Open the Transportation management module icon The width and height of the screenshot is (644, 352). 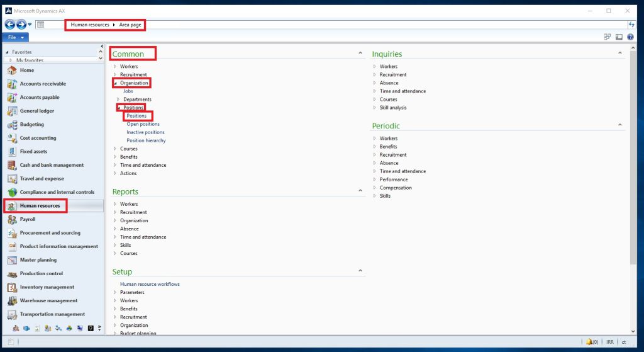pos(12,314)
